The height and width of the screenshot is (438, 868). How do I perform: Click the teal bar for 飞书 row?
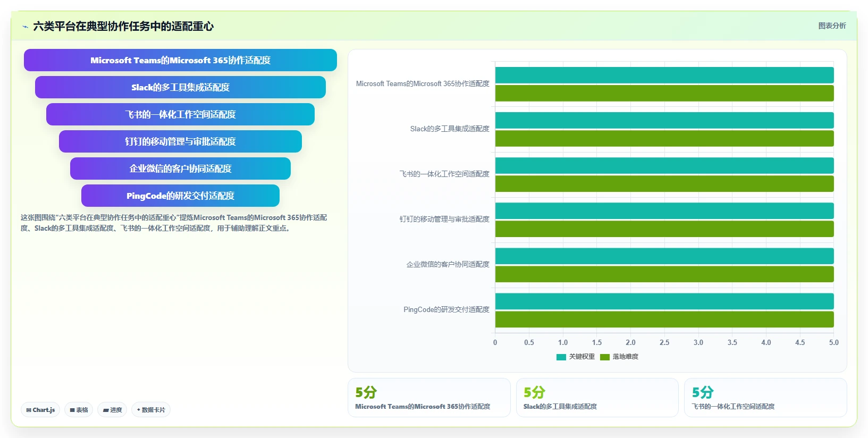[x=664, y=165]
